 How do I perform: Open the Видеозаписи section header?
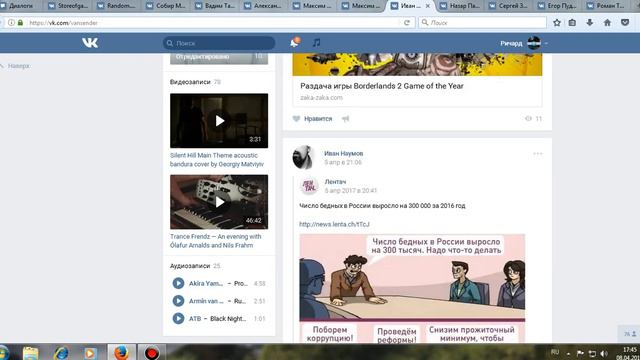coord(190,82)
